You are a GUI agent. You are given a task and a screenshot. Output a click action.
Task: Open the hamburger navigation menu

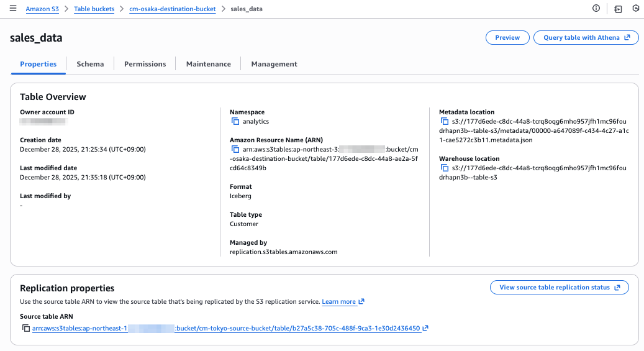pyautogui.click(x=13, y=8)
